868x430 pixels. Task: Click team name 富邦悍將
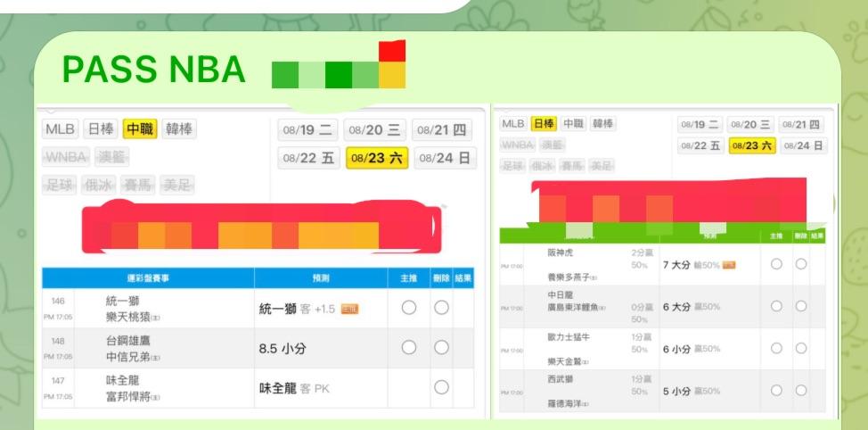tap(127, 397)
